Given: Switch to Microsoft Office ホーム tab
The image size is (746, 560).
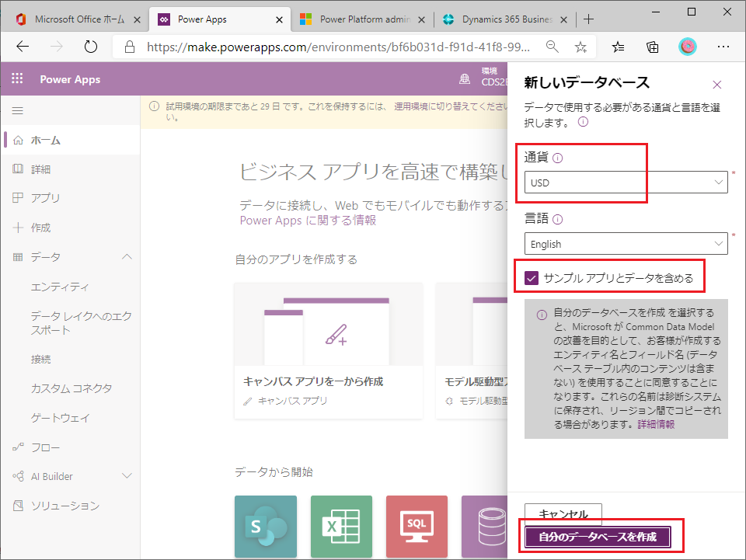Looking at the screenshot, I should click(x=78, y=19).
